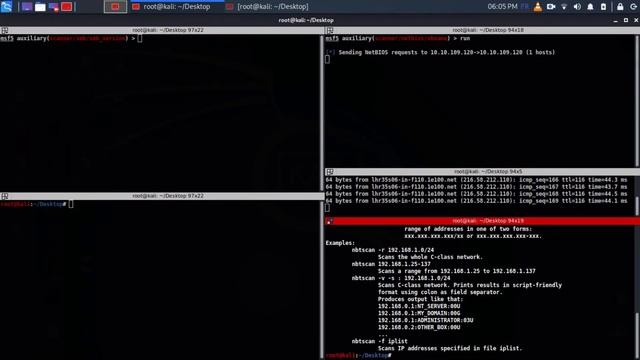Open group icon of ping 94x5 terminal pane
640x360 pixels.
[x=330, y=172]
